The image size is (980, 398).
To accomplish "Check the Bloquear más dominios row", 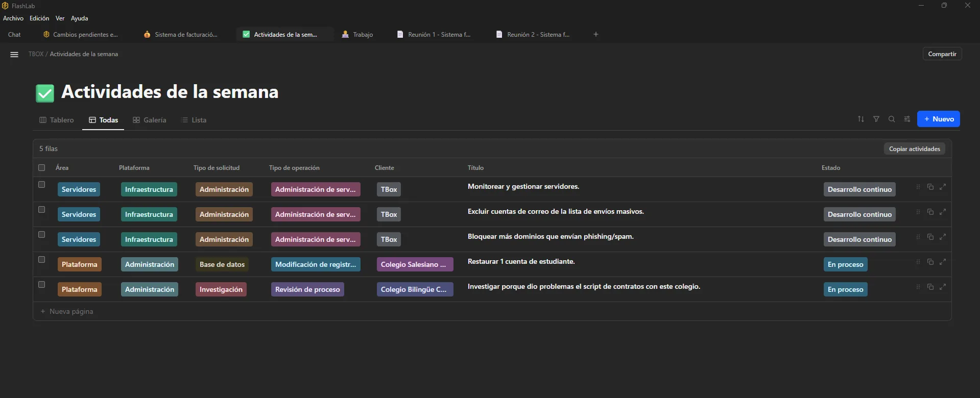I will tap(42, 235).
